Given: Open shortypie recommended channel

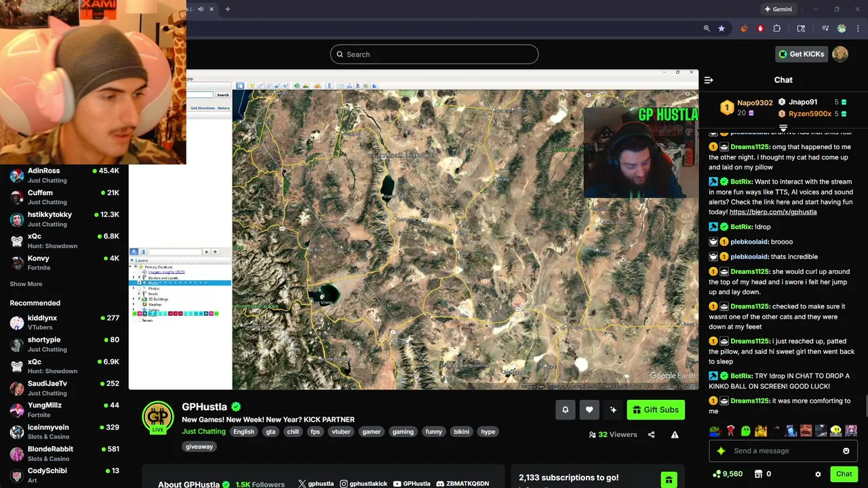Looking at the screenshot, I should [64, 344].
